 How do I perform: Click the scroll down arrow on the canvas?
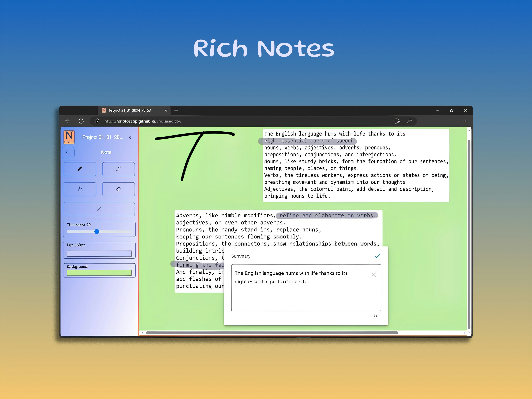[x=469, y=332]
